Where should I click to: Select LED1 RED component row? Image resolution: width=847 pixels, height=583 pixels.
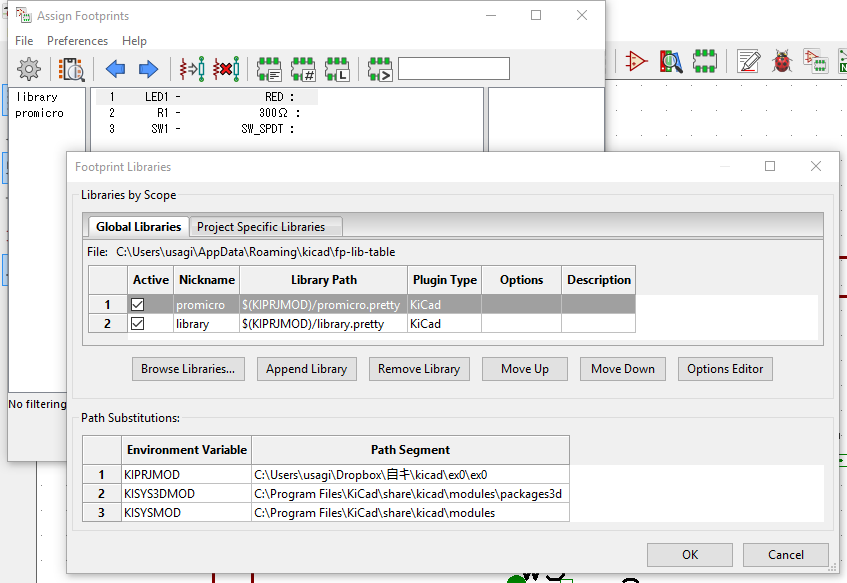pos(207,97)
